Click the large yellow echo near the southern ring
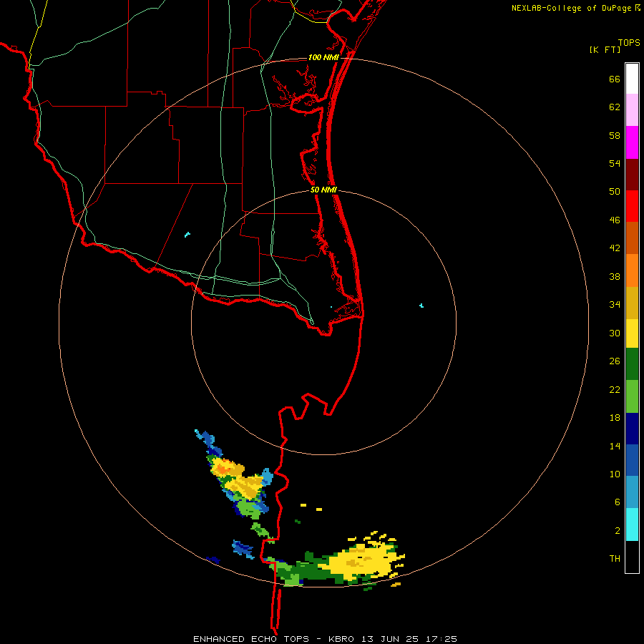Screen dimensions: 644x644 361,560
